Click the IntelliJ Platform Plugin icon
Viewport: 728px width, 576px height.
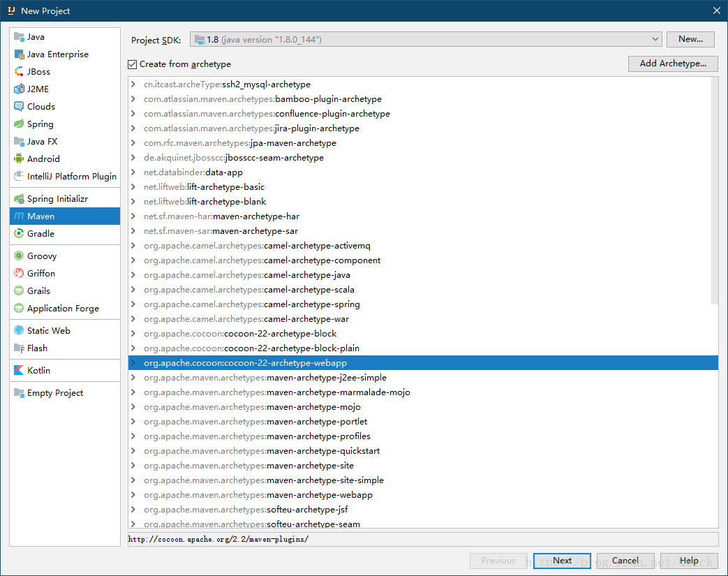[19, 176]
